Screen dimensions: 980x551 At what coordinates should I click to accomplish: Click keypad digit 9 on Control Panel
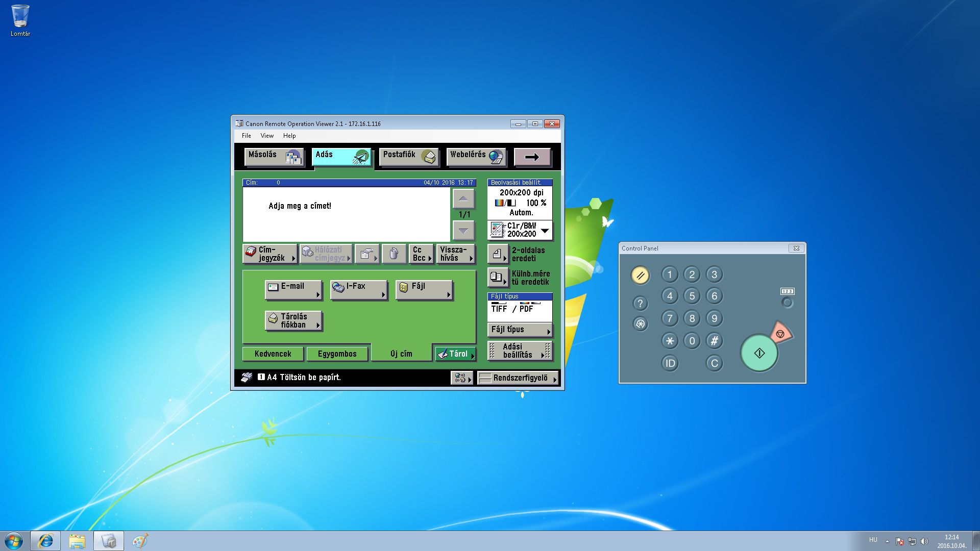click(714, 318)
